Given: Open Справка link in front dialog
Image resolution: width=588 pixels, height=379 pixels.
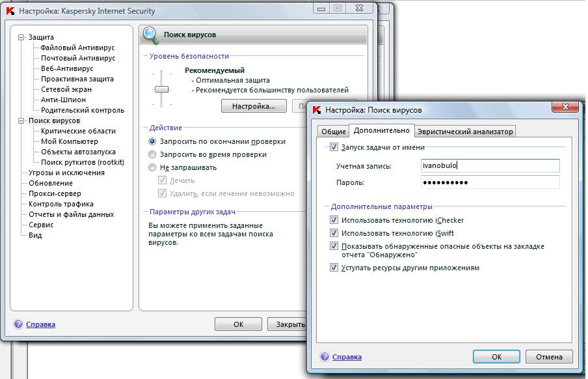Looking at the screenshot, I should 347,357.
